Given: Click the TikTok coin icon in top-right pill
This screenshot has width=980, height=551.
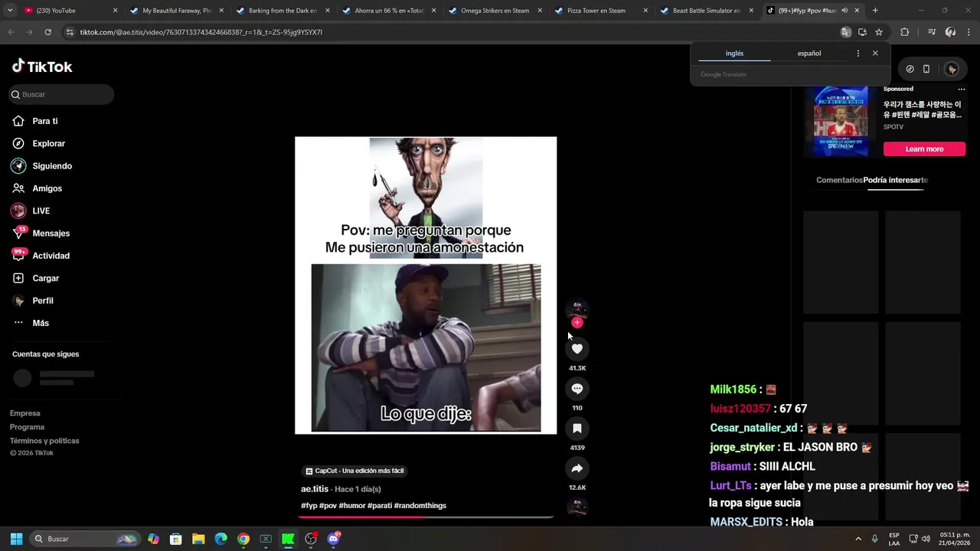Looking at the screenshot, I should 910,69.
